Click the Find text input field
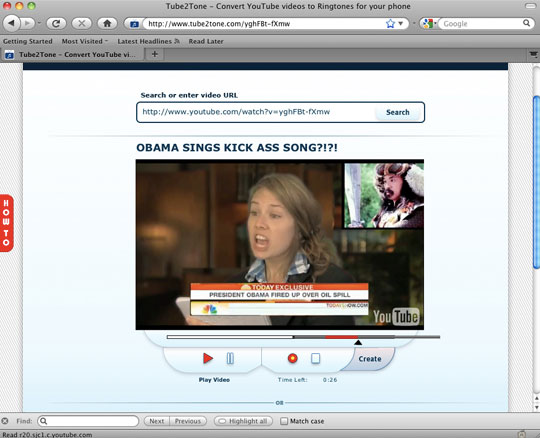 click(88, 421)
